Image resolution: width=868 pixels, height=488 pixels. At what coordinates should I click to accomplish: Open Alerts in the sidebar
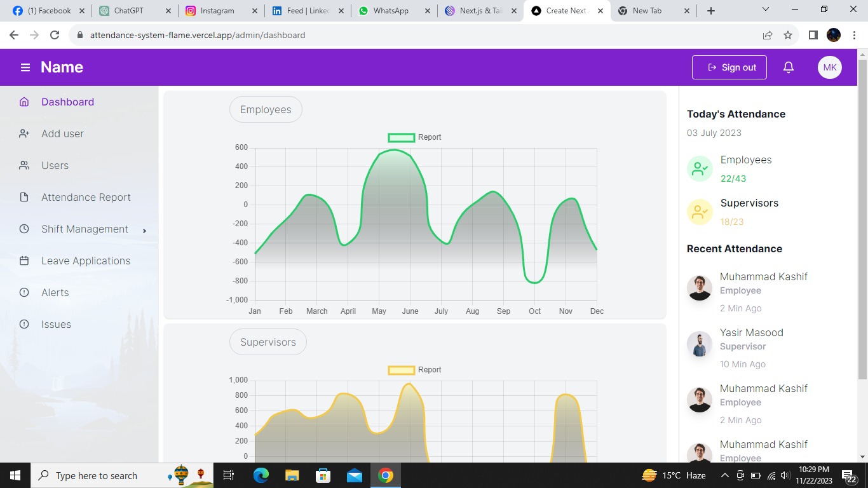(55, 292)
